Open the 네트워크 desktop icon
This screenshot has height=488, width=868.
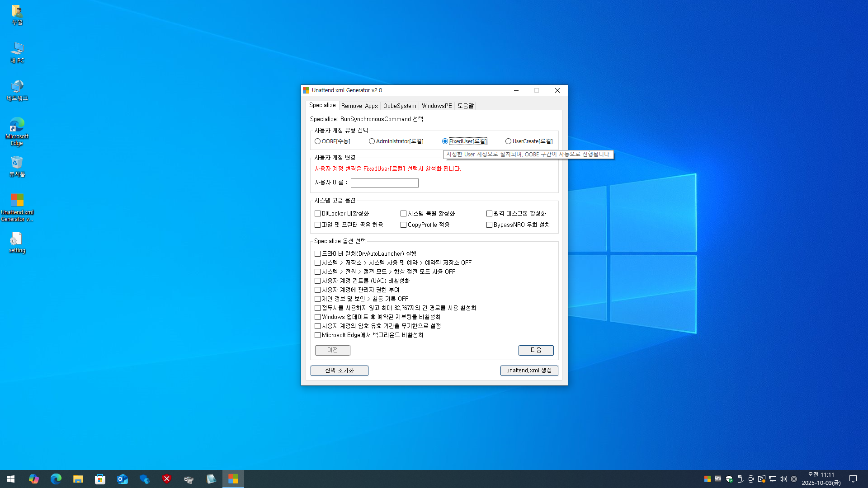coord(17,89)
